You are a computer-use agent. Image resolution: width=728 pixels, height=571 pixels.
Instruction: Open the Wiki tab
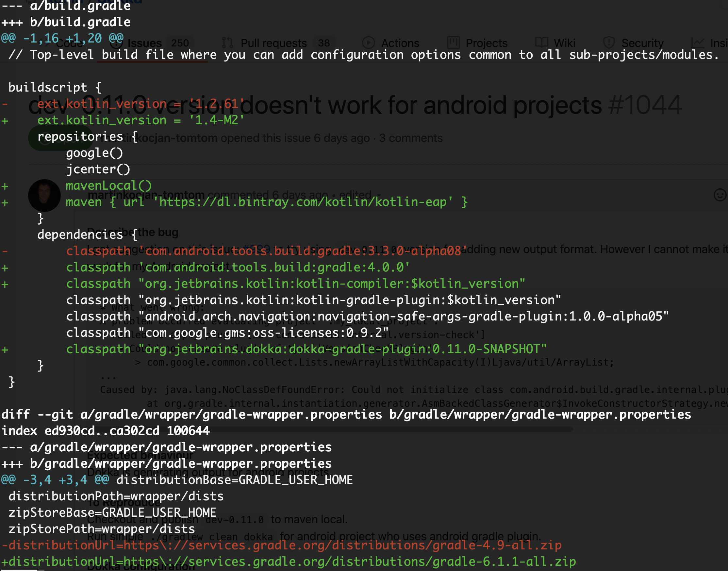pyautogui.click(x=555, y=43)
